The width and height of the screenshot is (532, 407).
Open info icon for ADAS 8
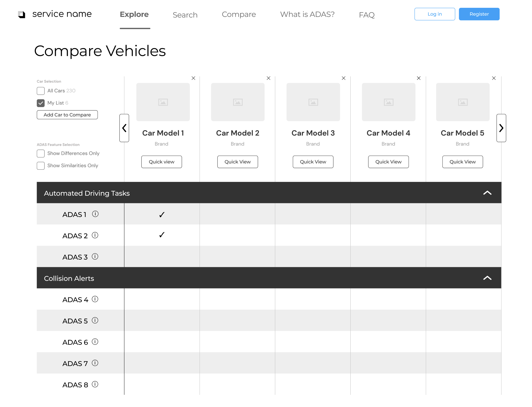[x=95, y=384]
